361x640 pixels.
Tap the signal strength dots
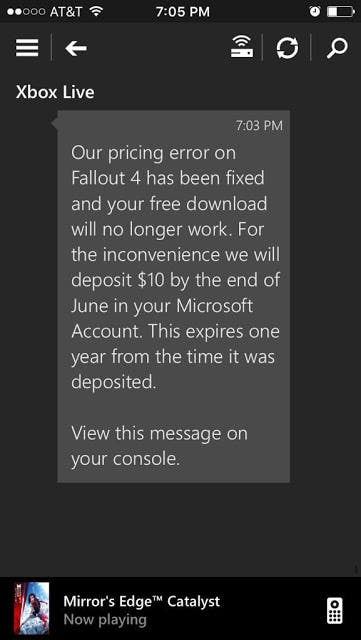pyautogui.click(x=26, y=12)
